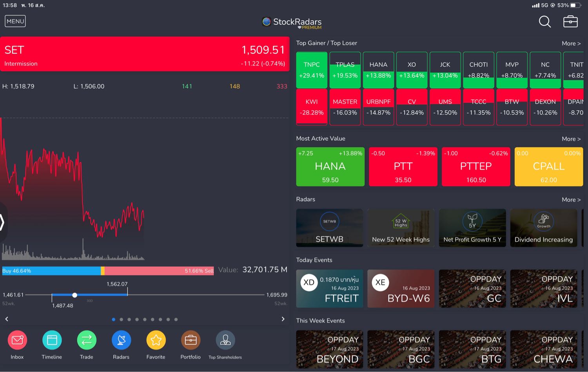The width and height of the screenshot is (588, 372).
Task: Open the MVP gainer tile
Action: (512, 70)
